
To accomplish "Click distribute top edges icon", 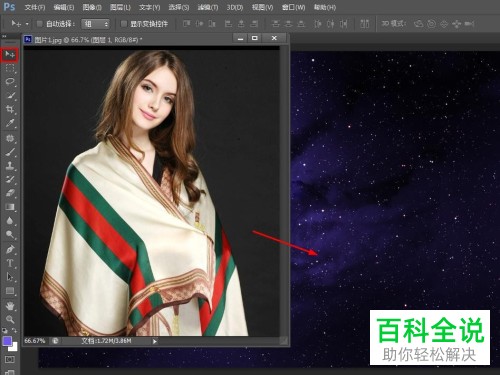I will click(276, 24).
